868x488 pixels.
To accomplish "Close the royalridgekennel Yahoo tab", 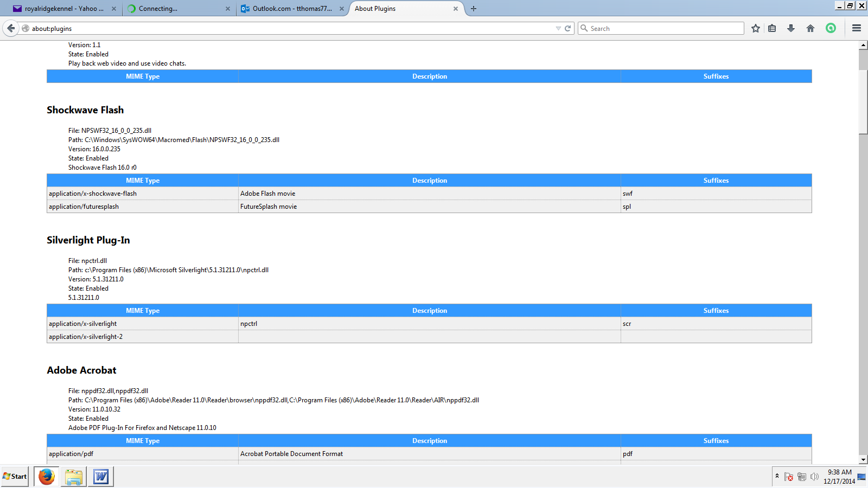I will [114, 9].
